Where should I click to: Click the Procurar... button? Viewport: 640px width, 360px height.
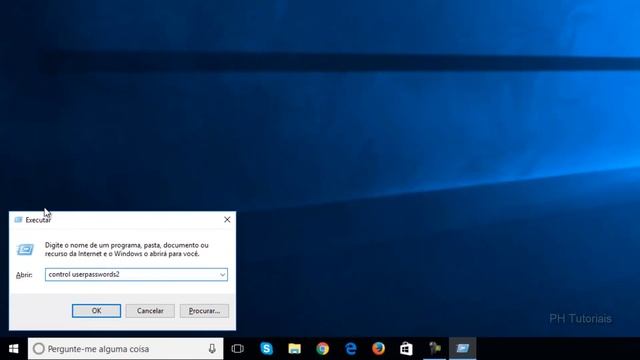pos(204,311)
